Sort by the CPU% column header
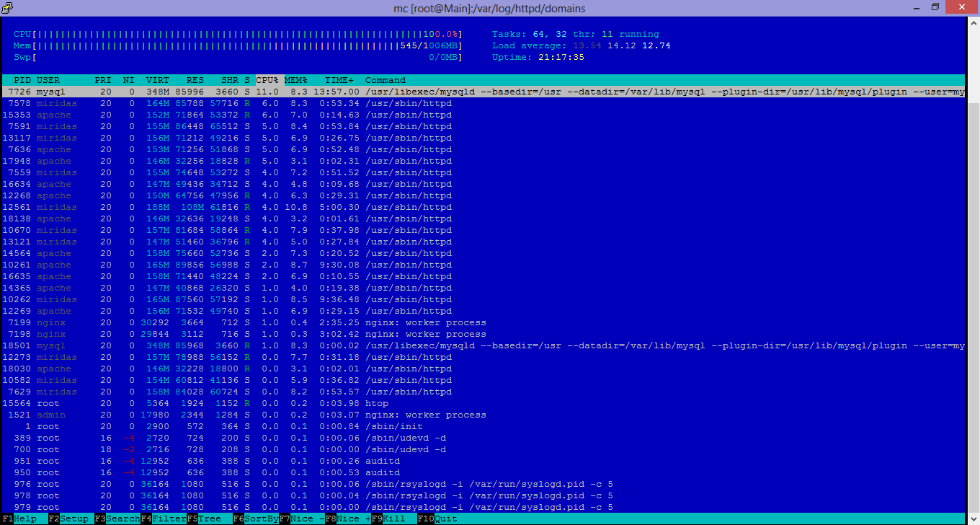 pyautogui.click(x=267, y=80)
